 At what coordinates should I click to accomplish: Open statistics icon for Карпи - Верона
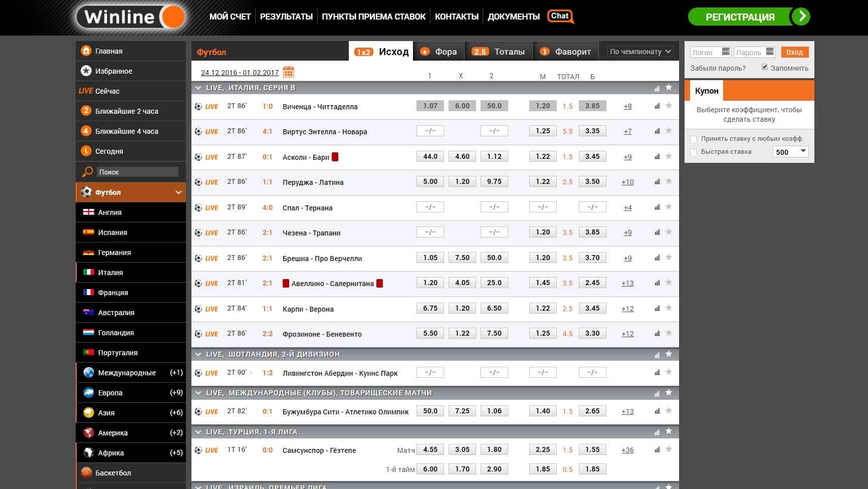point(657,308)
